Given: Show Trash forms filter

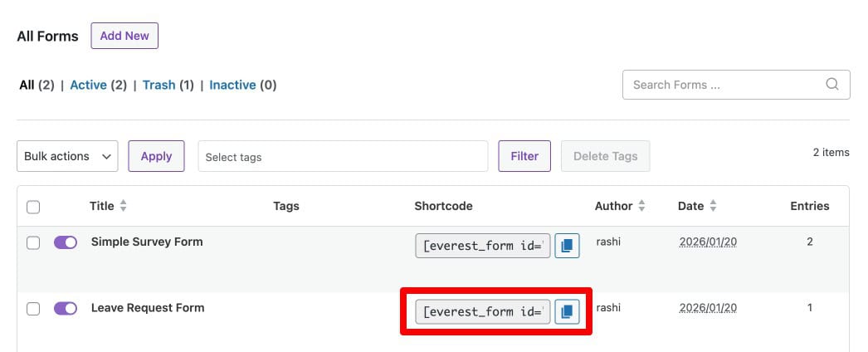Looking at the screenshot, I should pyautogui.click(x=168, y=86).
